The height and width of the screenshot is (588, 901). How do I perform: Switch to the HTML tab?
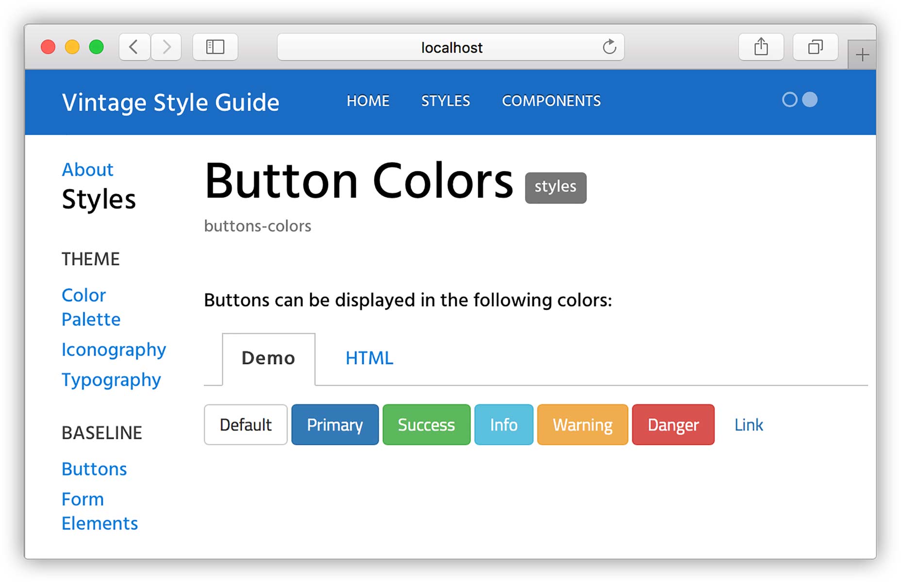pos(369,358)
